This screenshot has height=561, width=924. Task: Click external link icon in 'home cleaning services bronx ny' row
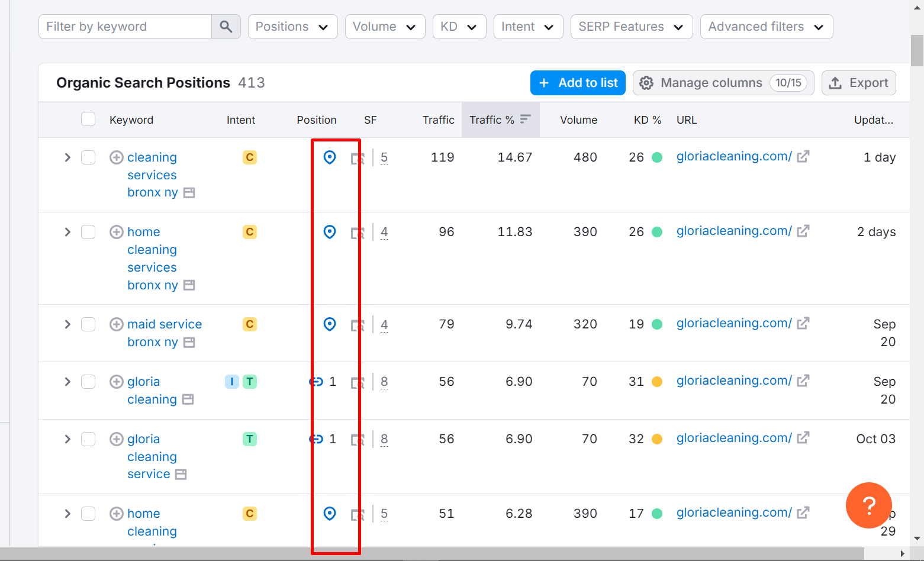coord(803,231)
